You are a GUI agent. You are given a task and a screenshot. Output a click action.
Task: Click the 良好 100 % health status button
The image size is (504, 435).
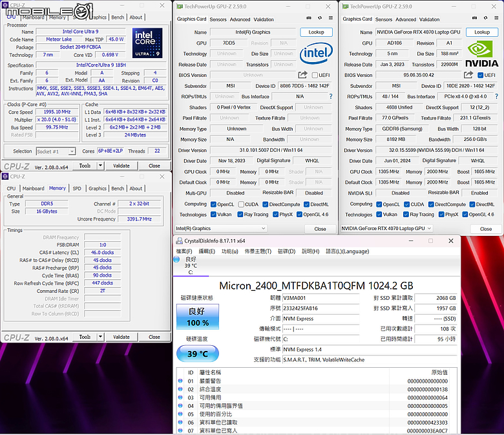pyautogui.click(x=198, y=317)
